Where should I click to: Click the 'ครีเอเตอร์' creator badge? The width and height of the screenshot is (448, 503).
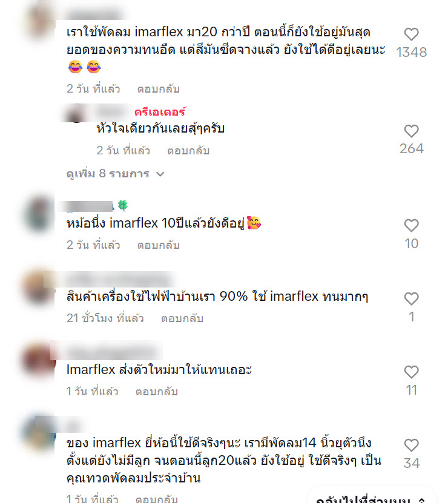pyautogui.click(x=159, y=112)
